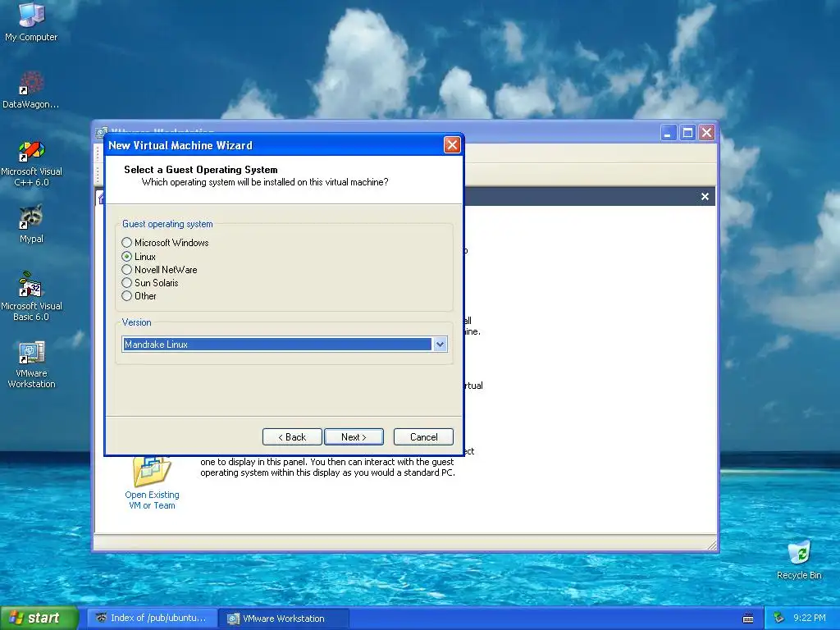The height and width of the screenshot is (630, 840).
Task: Click Open Existing VM or Team icon
Action: 152,472
